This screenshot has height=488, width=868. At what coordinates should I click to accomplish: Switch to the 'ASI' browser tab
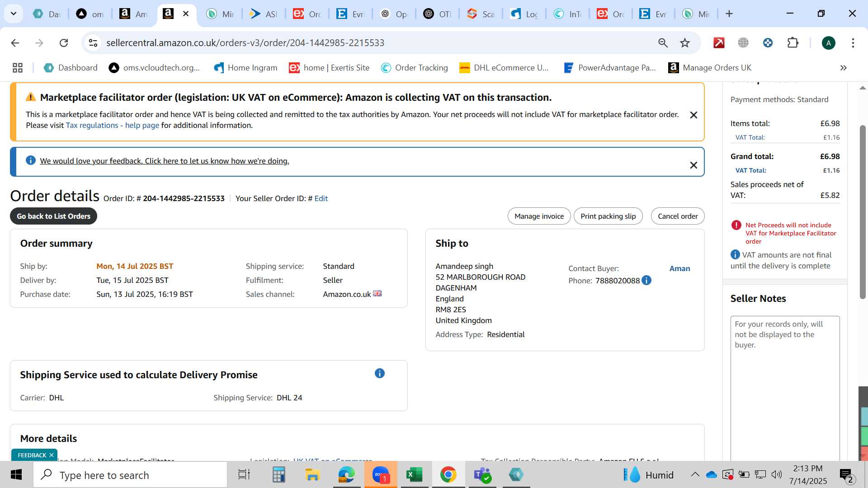click(264, 14)
